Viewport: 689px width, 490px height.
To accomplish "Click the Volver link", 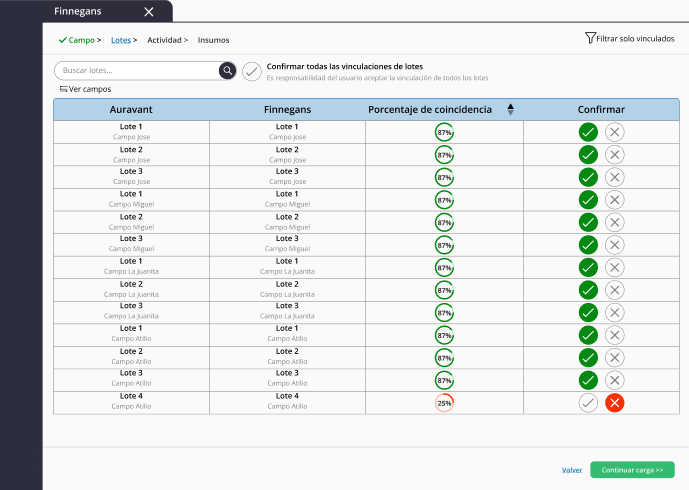I will coord(572,470).
